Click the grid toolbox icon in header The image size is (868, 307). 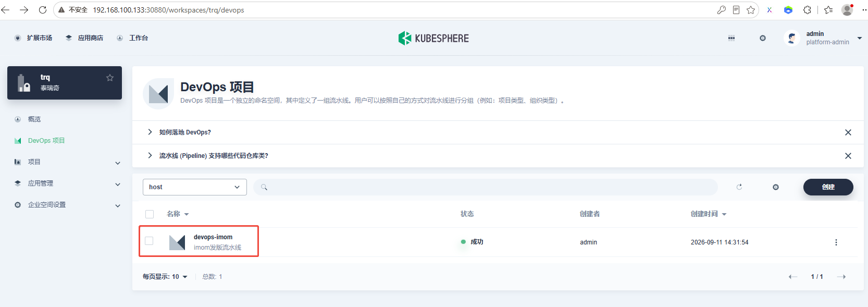point(731,38)
